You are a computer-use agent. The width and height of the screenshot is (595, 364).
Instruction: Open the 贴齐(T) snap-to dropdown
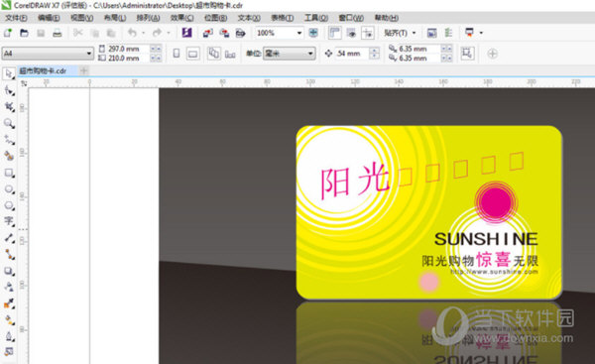pyautogui.click(x=400, y=33)
